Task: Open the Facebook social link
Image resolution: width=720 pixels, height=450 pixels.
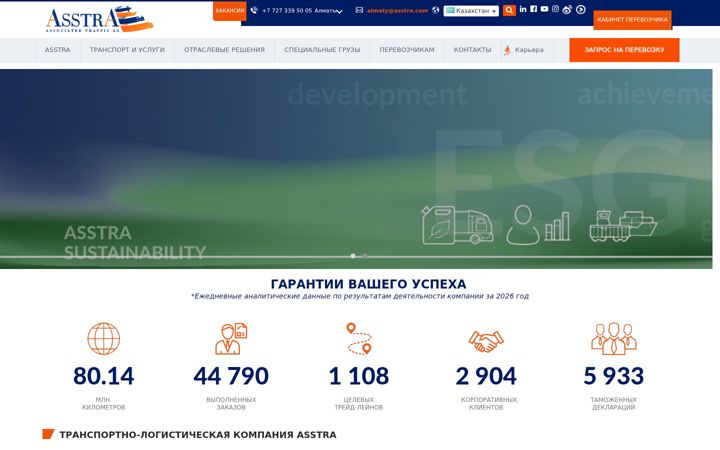Action: coord(534,9)
